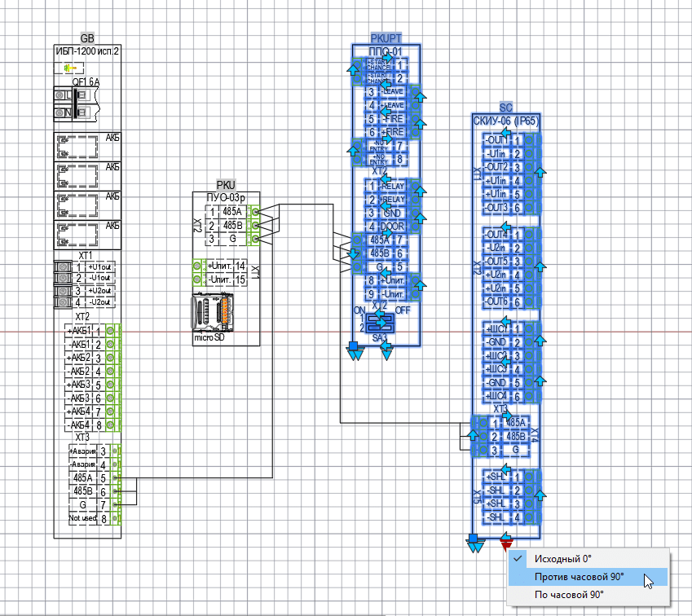
Task: Select the GB component label
Action: pyautogui.click(x=87, y=39)
